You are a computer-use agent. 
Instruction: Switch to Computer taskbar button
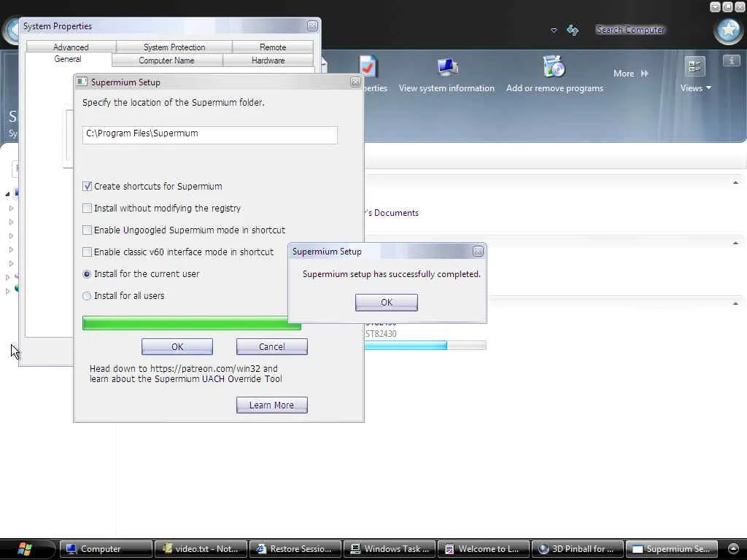click(106, 548)
